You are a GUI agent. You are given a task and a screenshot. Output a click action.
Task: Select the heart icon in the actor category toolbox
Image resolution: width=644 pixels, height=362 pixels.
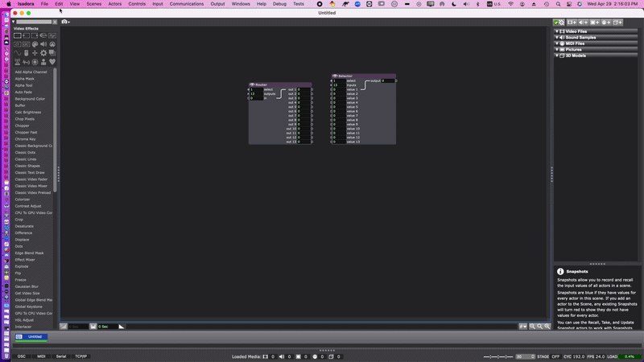pos(52,62)
